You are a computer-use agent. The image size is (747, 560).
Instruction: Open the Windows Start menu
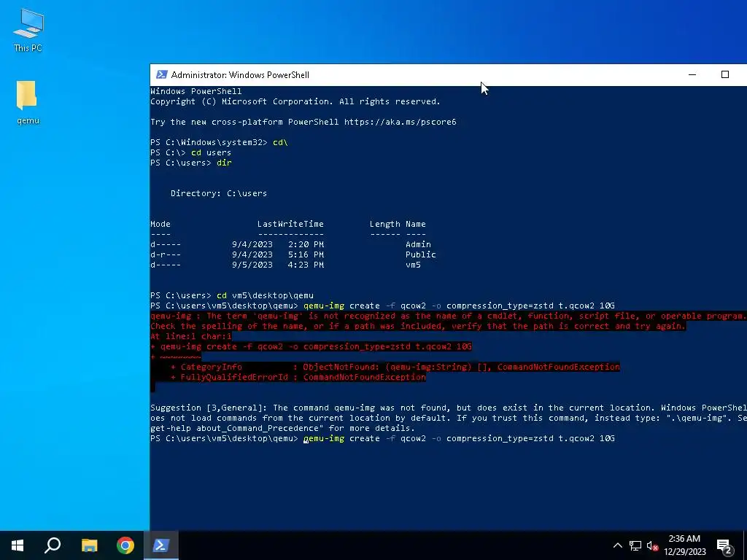(x=18, y=545)
